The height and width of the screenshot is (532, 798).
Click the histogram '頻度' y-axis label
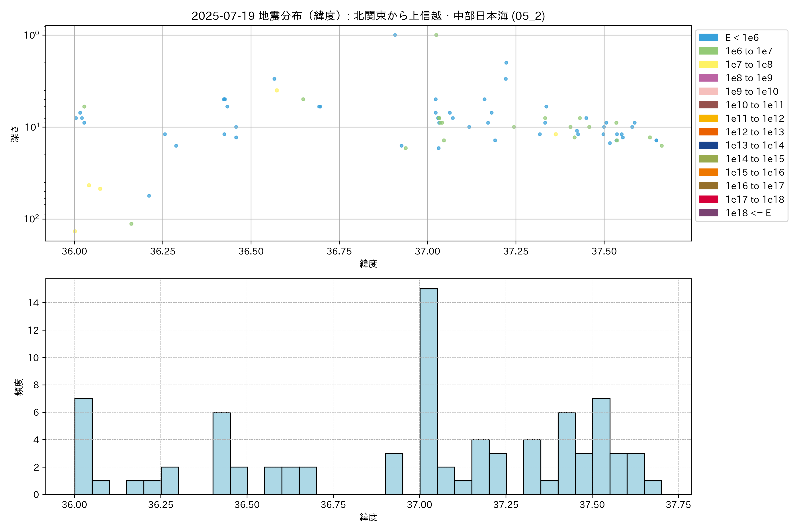coord(19,387)
